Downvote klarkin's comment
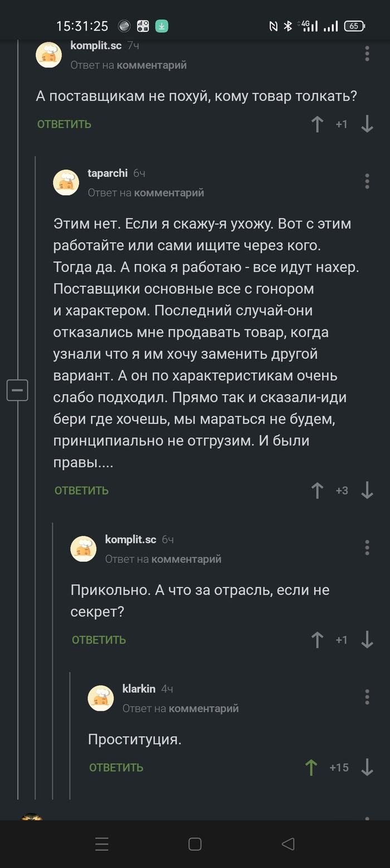This screenshot has width=390, height=868. point(368,767)
